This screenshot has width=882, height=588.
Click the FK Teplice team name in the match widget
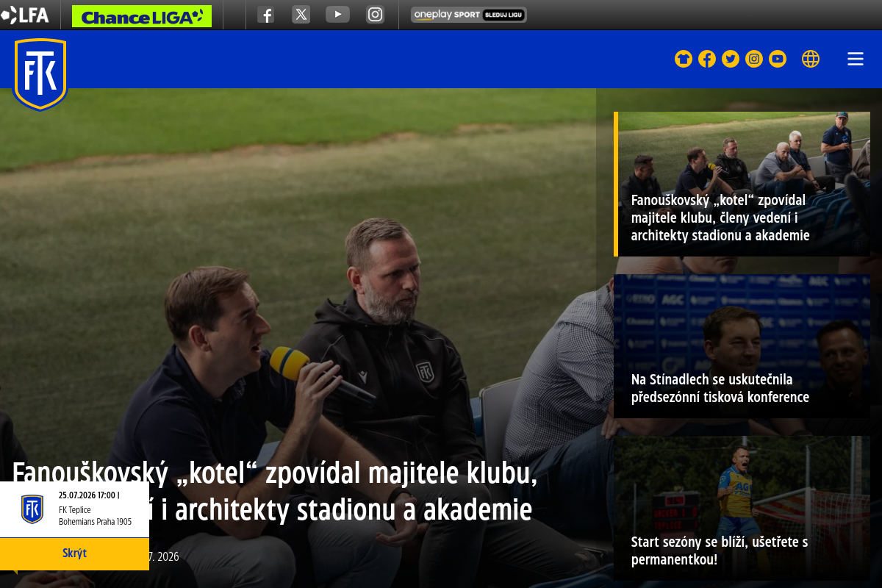(x=75, y=509)
